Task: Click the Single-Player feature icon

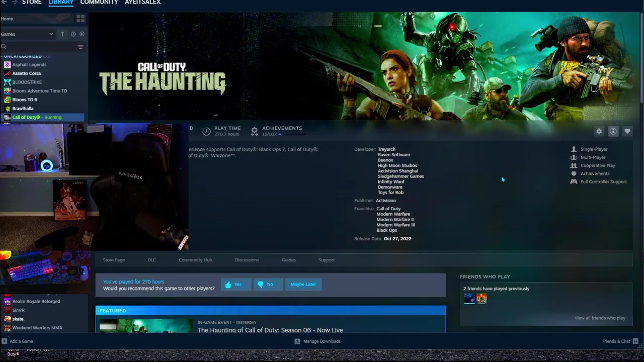Action: click(x=574, y=149)
